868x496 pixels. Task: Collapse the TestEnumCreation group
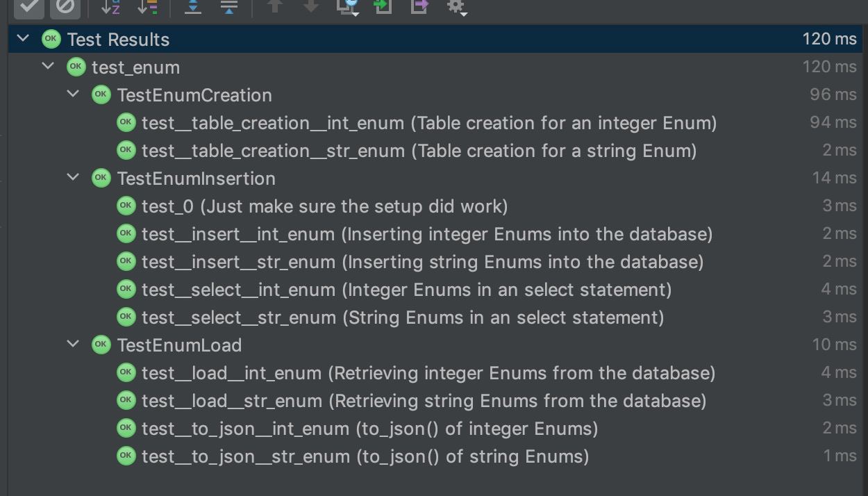coord(73,94)
